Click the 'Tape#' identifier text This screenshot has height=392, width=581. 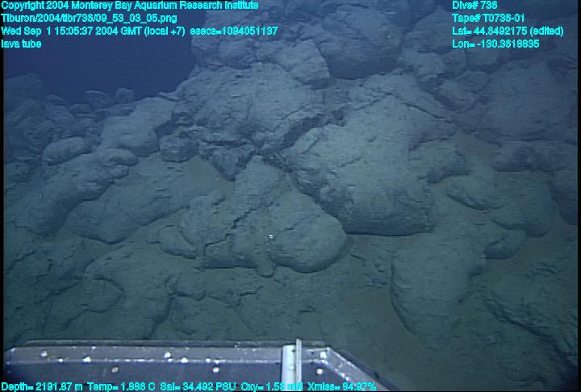488,19
